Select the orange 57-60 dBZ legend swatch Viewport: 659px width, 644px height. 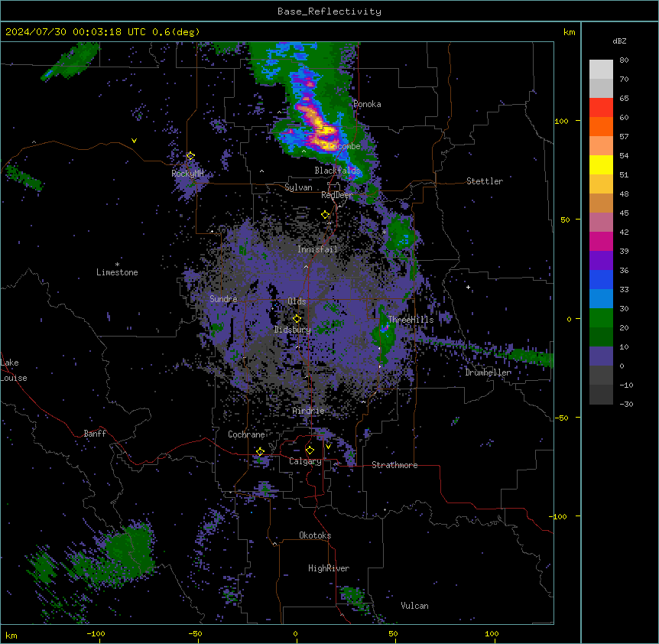(601, 126)
